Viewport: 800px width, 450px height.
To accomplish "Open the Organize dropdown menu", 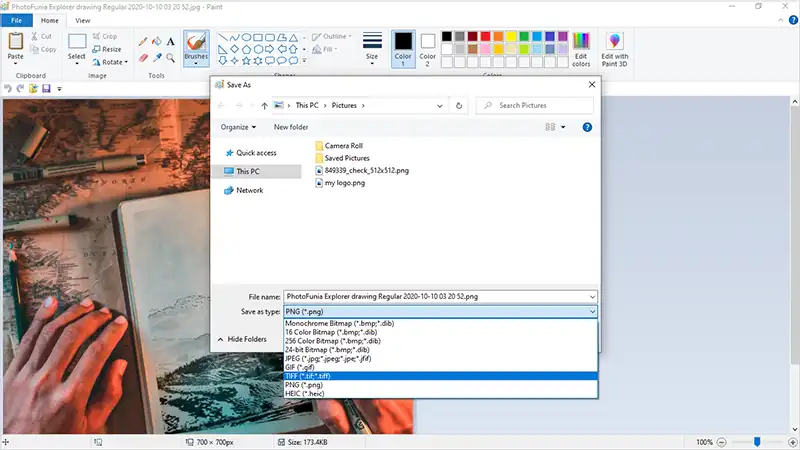I will (x=238, y=127).
